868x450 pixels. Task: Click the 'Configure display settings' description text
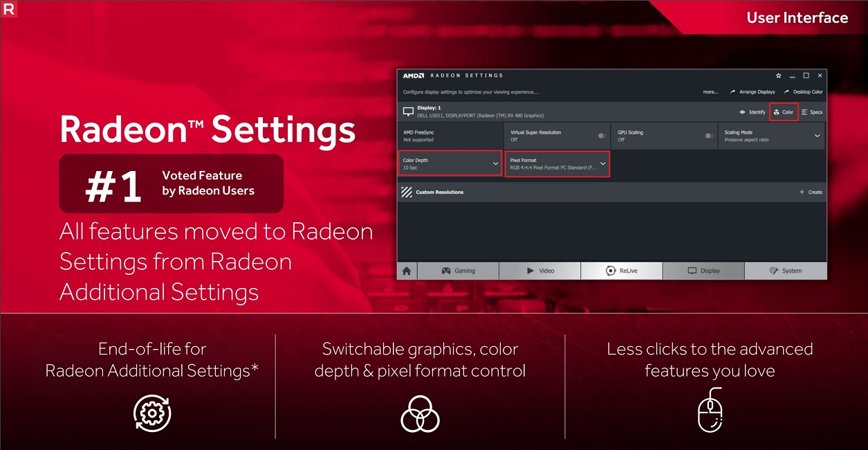[471, 92]
